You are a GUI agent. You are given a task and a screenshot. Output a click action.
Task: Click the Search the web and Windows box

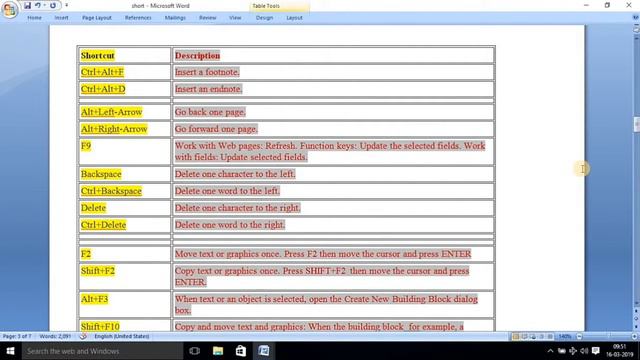(x=102, y=351)
